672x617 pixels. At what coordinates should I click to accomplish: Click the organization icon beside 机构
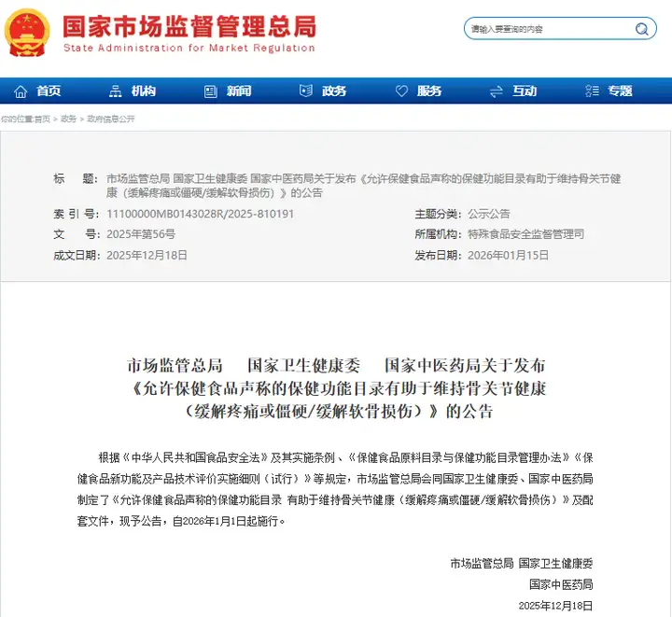tap(116, 91)
